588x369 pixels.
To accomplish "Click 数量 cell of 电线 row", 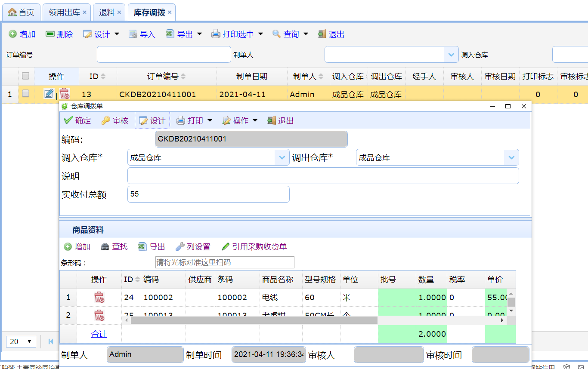I will 431,297.
